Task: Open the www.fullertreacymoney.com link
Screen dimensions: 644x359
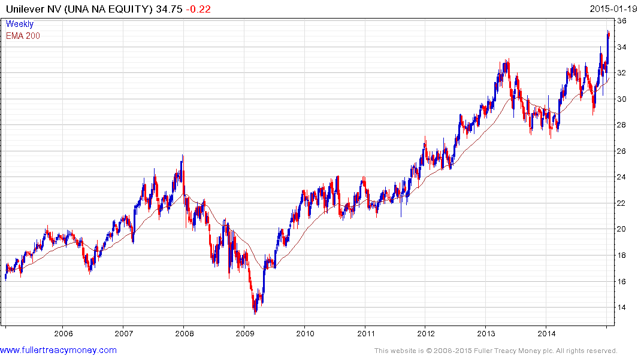Action: 58,350
